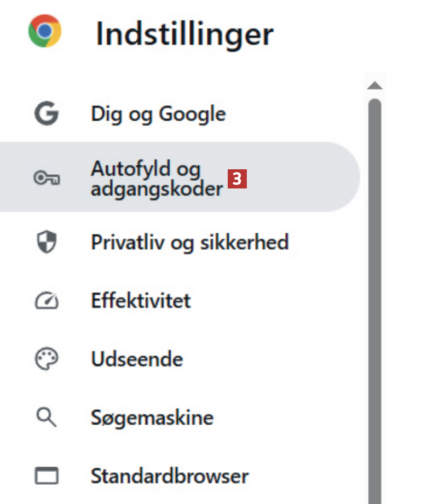439x504 pixels.
Task: Select Standardbrowser in the sidebar
Action: (x=170, y=476)
